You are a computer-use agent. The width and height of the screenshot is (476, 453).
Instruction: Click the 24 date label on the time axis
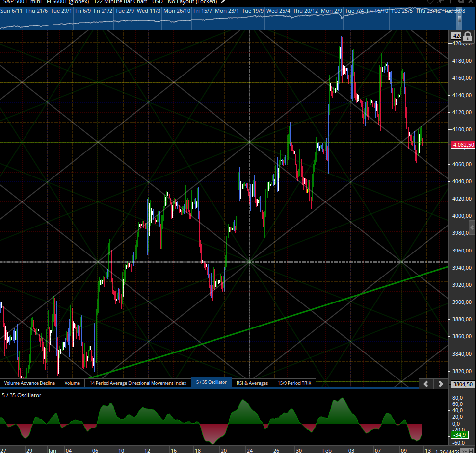pos(250,450)
